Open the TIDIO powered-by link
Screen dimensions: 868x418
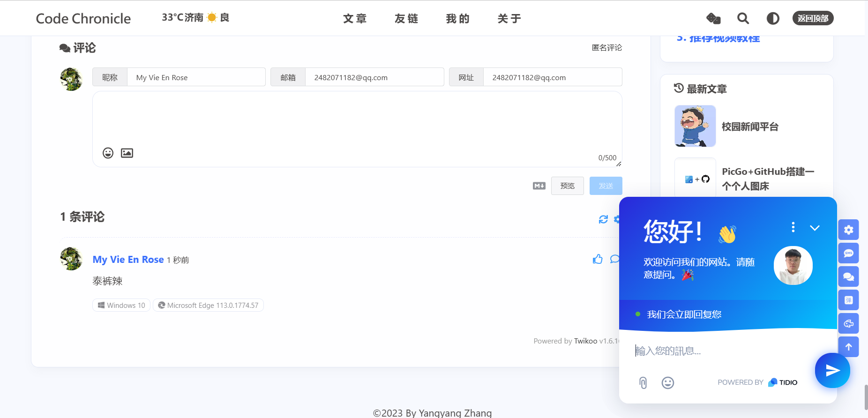tap(783, 382)
